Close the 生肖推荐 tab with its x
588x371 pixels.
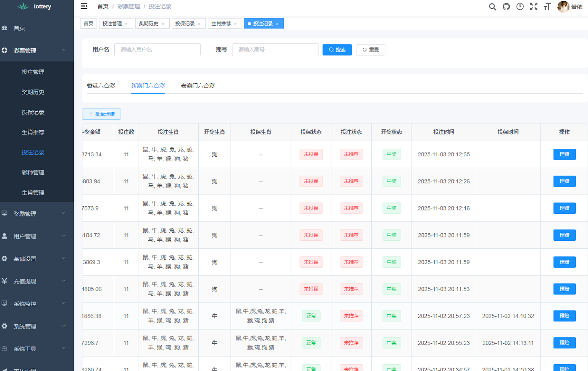pos(235,24)
